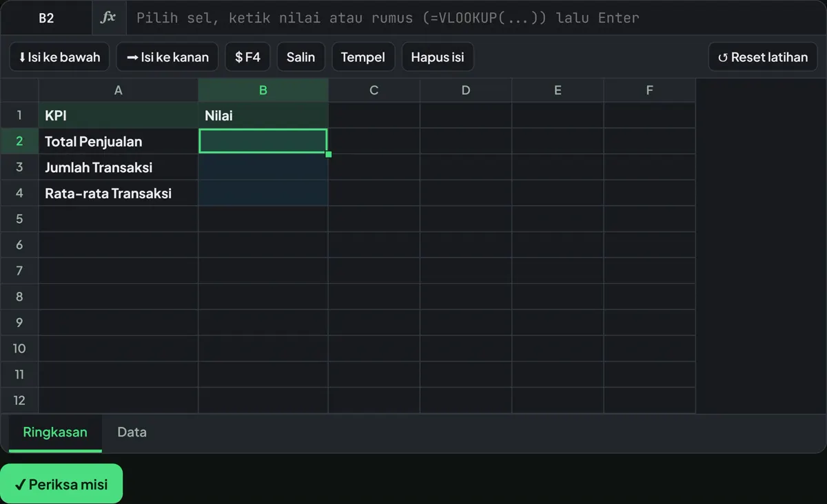Toggle absolute reference with $ F4
The height and width of the screenshot is (504, 827).
247,57
